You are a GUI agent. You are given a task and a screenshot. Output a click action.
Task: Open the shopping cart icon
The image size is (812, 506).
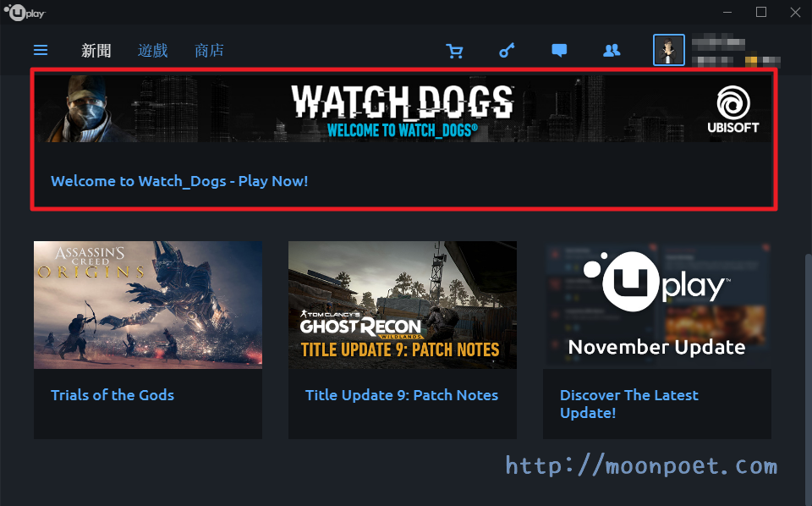[455, 50]
